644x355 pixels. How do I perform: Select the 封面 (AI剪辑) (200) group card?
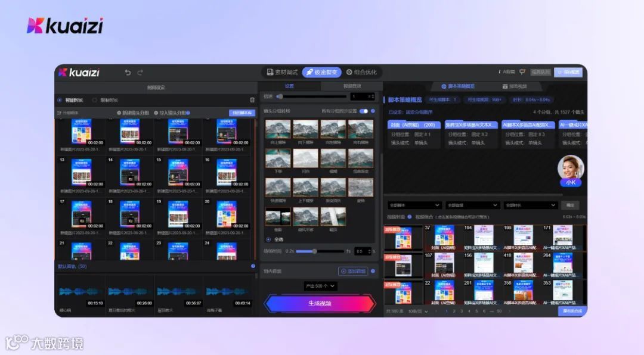[x=414, y=133]
